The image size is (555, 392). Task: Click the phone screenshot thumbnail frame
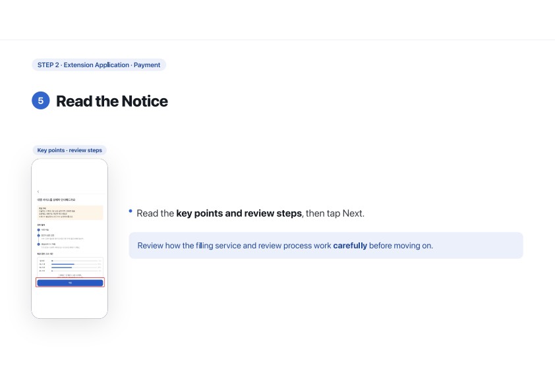pyautogui.click(x=69, y=238)
